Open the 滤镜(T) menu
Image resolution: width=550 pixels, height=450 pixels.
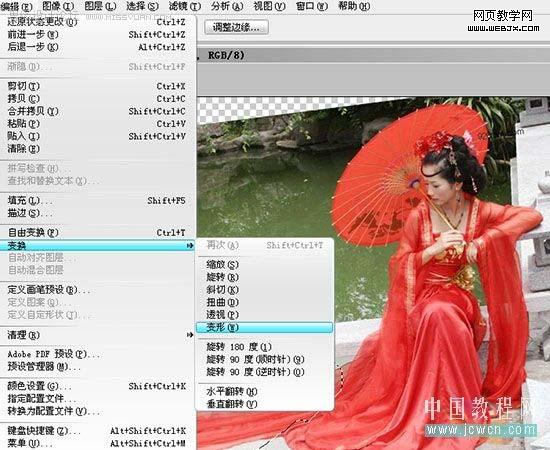pyautogui.click(x=185, y=6)
